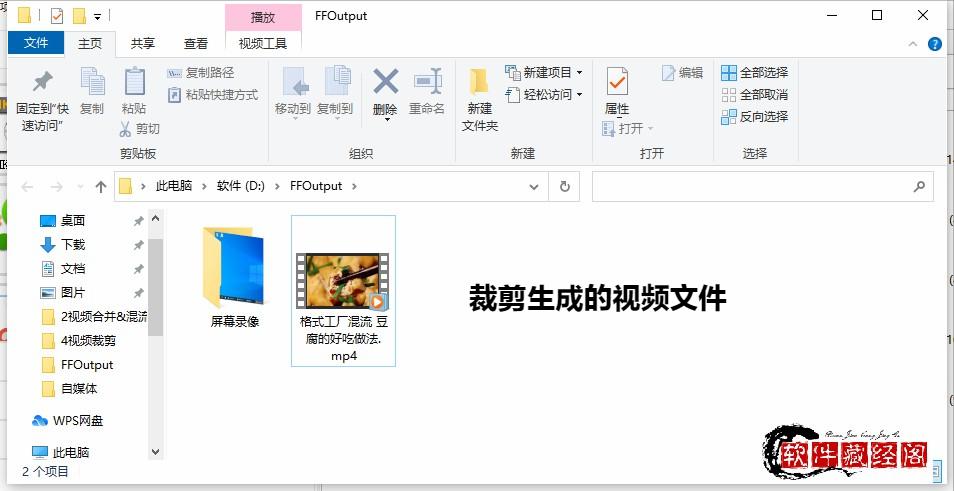Open the Video Tools (视频工具) tab
Viewport: 954px width, 491px height.
coord(262,43)
